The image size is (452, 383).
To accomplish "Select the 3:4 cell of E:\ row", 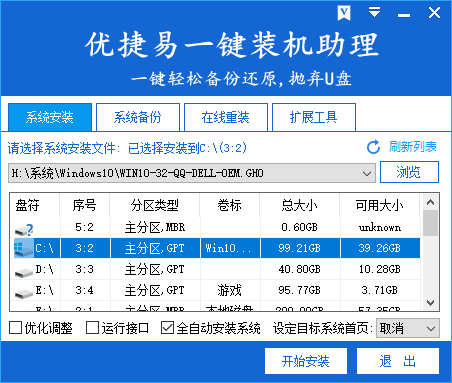I will click(x=84, y=290).
